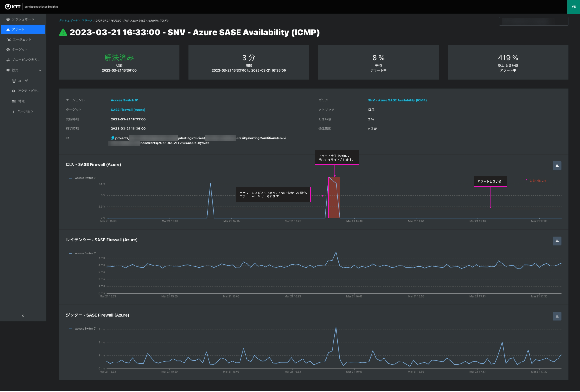Viewport: 580px width, 392px height.
Task: Download the レイテンシー chart data
Action: [x=557, y=241]
